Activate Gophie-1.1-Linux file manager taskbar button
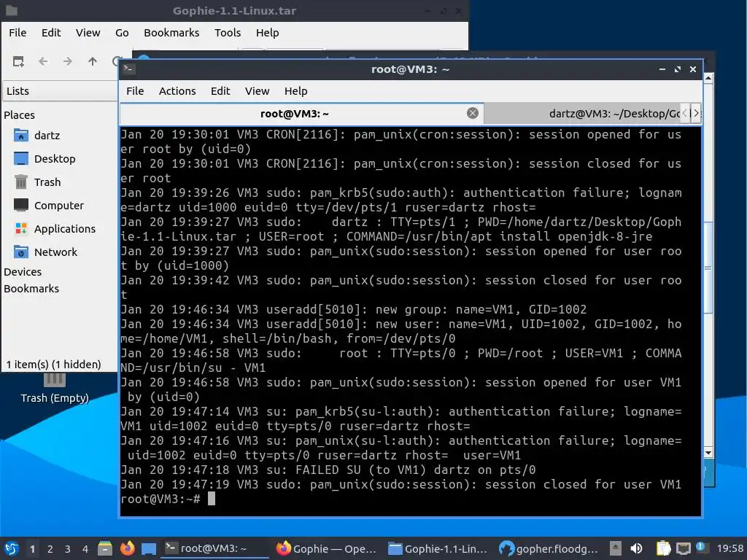Screen dimensions: 747x560 (438, 548)
